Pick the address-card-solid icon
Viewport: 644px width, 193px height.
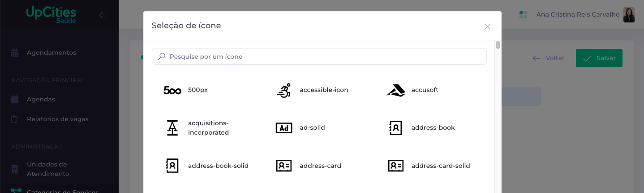pyautogui.click(x=396, y=166)
